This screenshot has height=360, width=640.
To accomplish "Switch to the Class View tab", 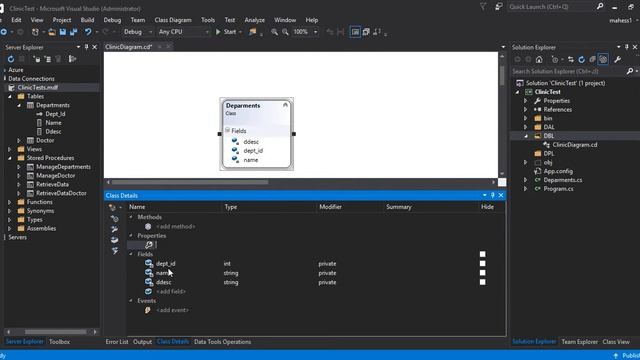I will coord(616,342).
